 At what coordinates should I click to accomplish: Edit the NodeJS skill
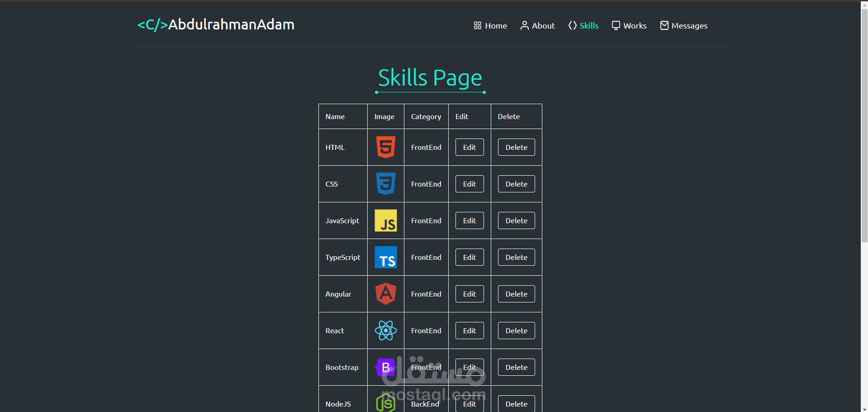pyautogui.click(x=470, y=403)
